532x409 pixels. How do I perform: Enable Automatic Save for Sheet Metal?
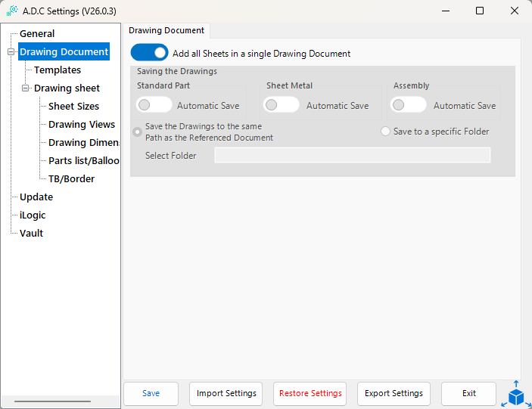(x=281, y=104)
